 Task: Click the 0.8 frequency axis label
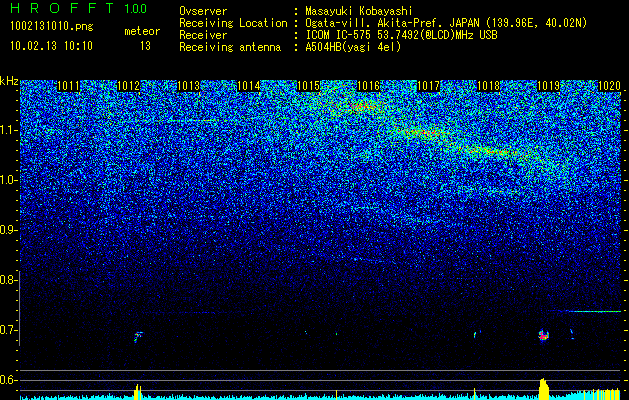coord(8,280)
